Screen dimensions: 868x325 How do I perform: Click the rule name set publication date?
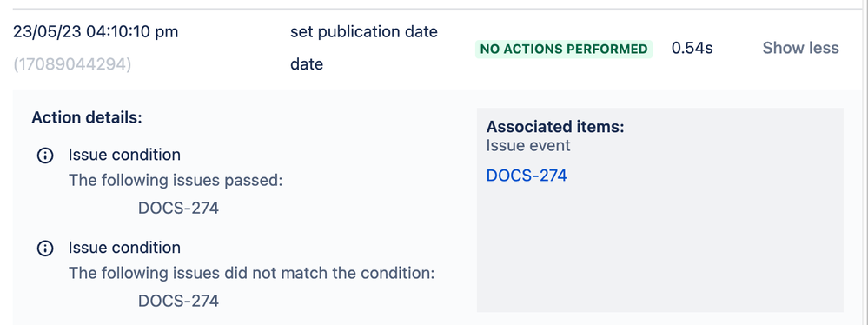pyautogui.click(x=364, y=32)
